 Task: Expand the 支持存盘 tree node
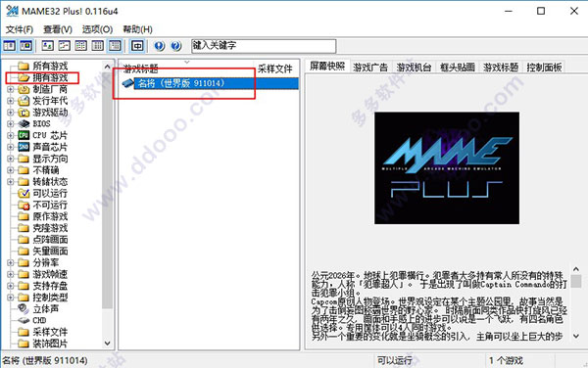(x=11, y=286)
